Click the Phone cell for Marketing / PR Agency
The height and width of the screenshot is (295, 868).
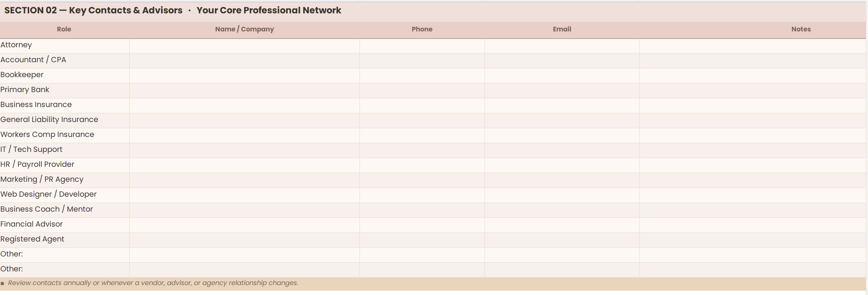point(422,180)
